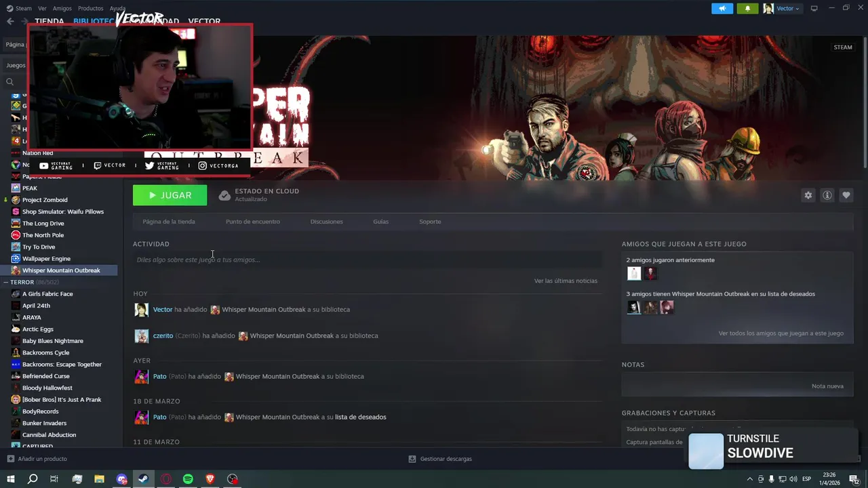Image resolution: width=868 pixels, height=488 pixels.
Task: Select Project Zomboid in library
Action: (45, 200)
